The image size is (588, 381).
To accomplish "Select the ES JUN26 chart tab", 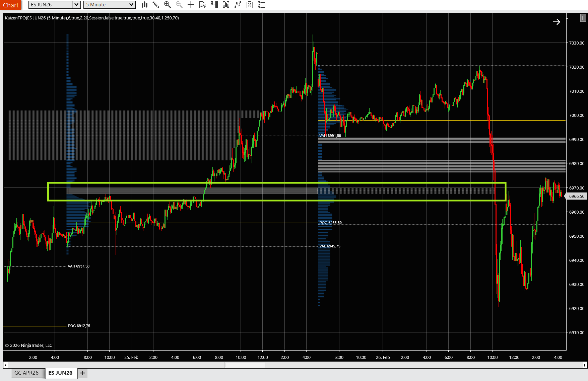I will [61, 373].
